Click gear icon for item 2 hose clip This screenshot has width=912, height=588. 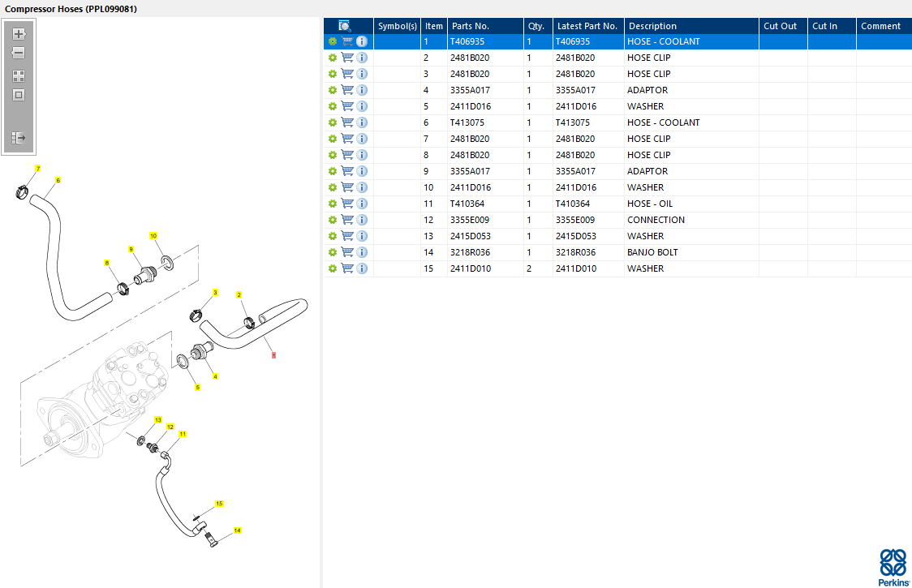pyautogui.click(x=332, y=58)
